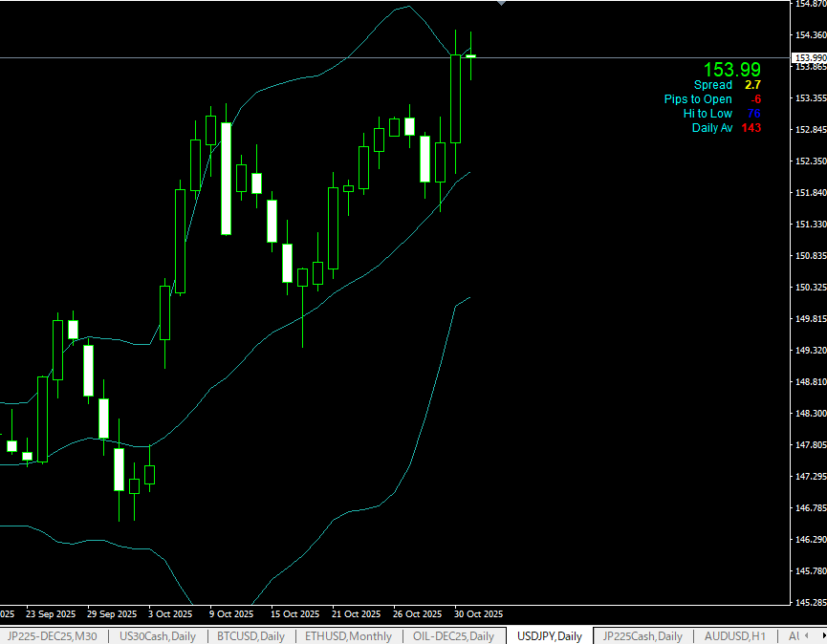Click the 30 Oct 2025 date on time axis

[x=478, y=613]
